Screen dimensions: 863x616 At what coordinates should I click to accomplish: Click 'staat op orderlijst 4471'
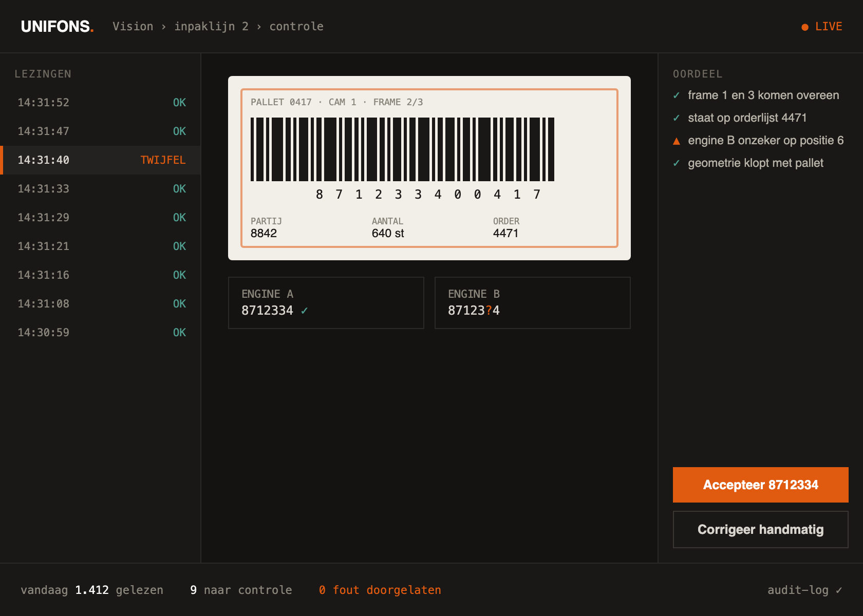pos(747,118)
